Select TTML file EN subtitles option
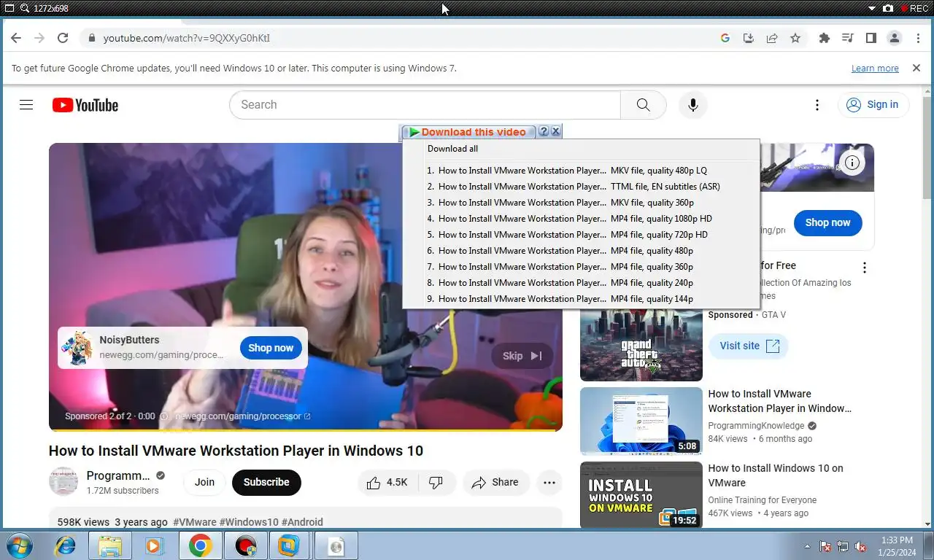934x560 pixels. click(581, 187)
